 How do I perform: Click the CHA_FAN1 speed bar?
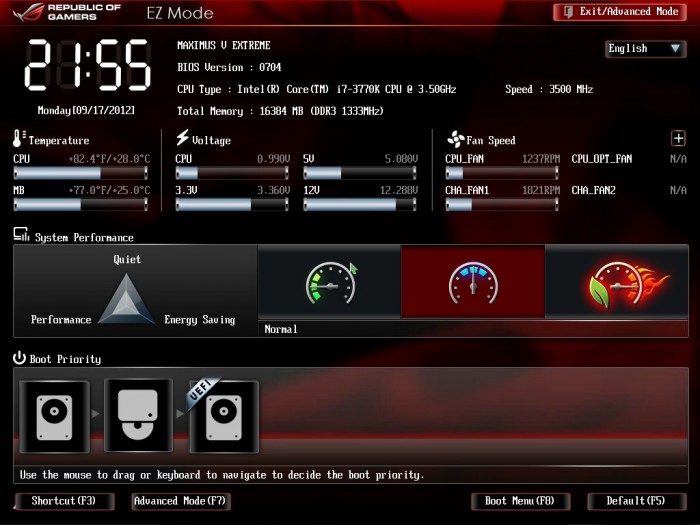(502, 204)
